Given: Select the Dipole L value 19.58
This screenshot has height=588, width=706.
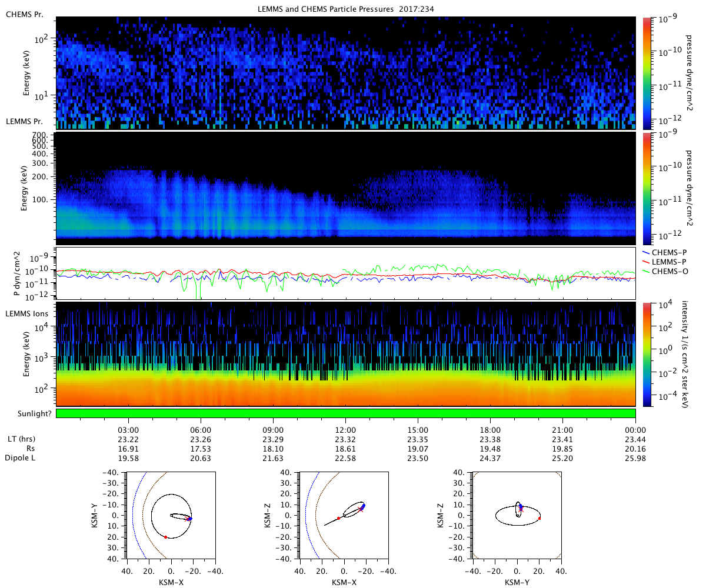Looking at the screenshot, I should coord(128,457).
